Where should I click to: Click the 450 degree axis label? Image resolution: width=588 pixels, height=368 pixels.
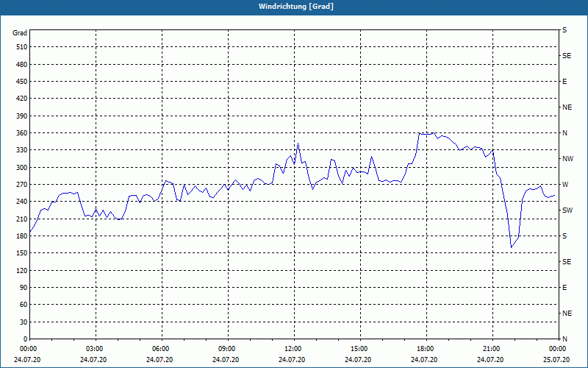coord(22,82)
